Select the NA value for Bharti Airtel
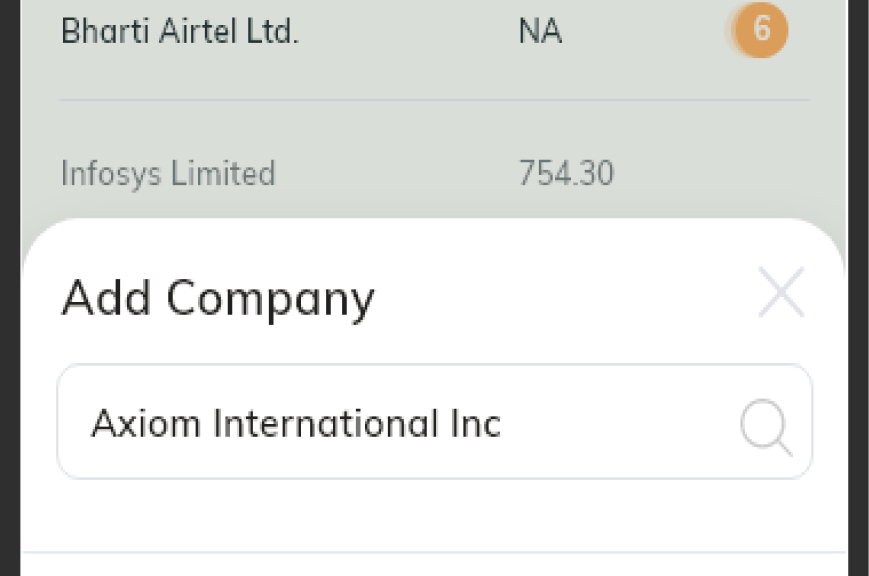 pyautogui.click(x=540, y=31)
